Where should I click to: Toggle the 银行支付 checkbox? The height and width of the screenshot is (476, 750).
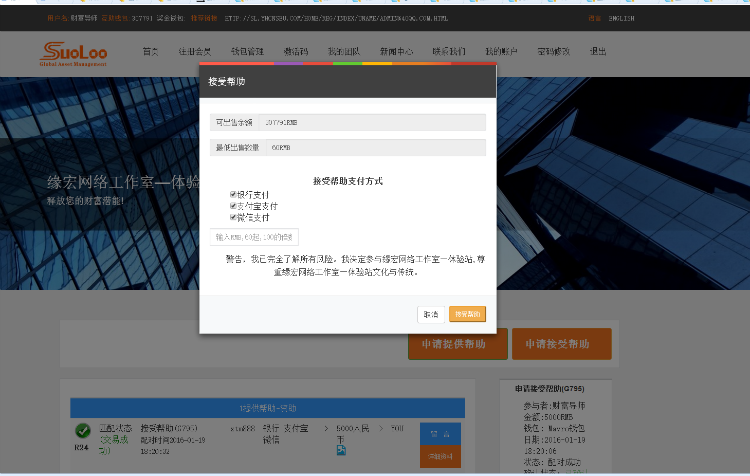(x=233, y=194)
